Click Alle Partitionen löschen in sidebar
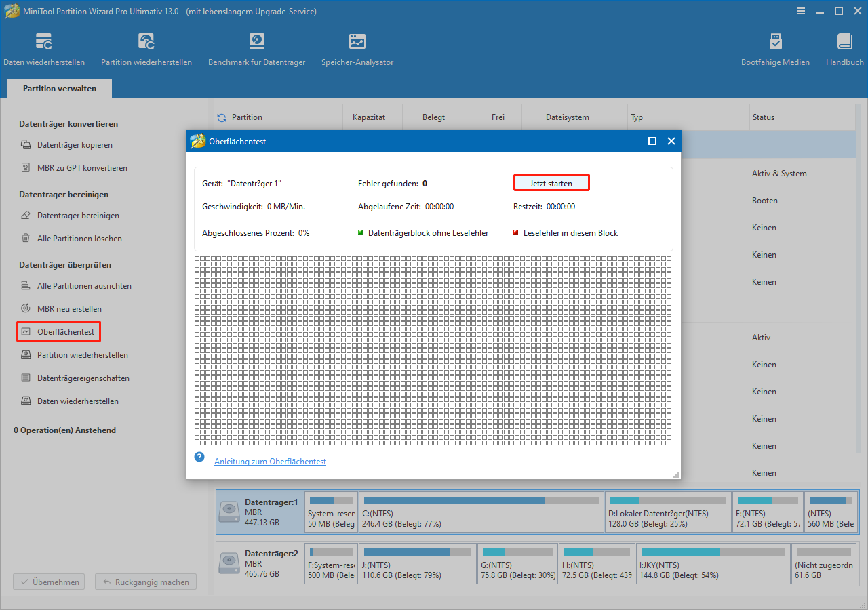Screen dimensions: 868x610 click(x=79, y=239)
